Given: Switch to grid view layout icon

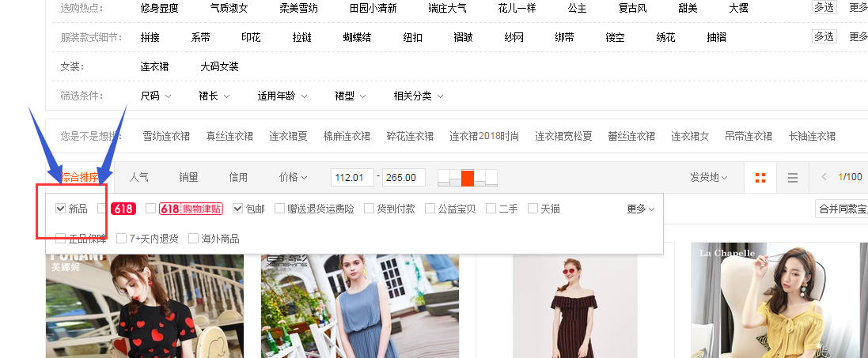Looking at the screenshot, I should [x=760, y=178].
